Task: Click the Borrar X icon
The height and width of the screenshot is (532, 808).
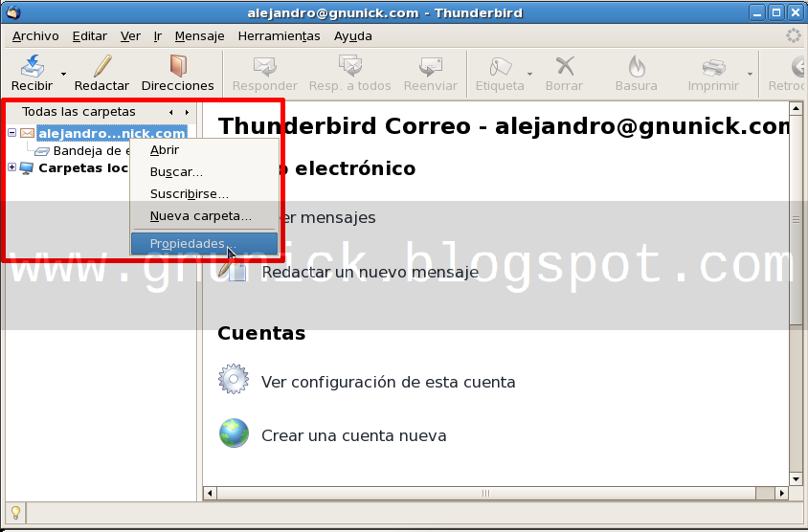Action: point(565,66)
